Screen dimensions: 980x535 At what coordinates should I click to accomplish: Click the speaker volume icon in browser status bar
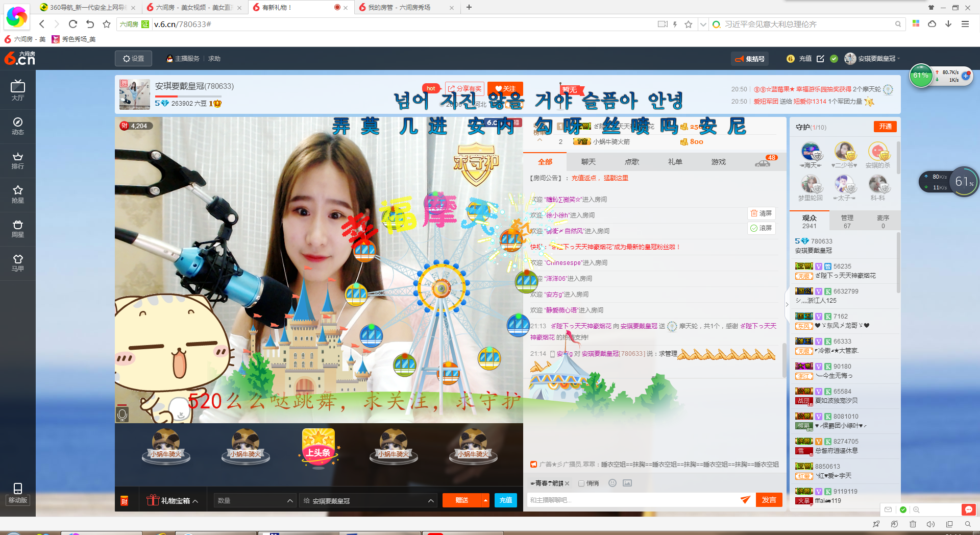(x=930, y=524)
